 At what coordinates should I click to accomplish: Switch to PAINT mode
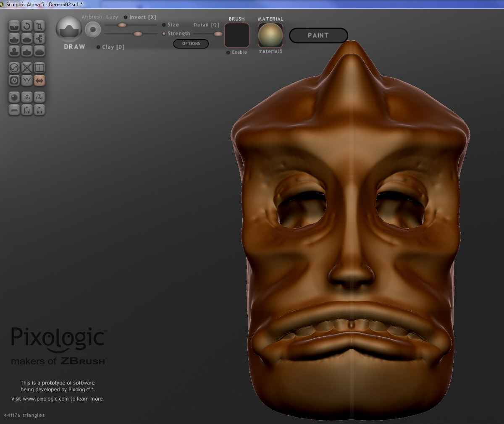click(318, 36)
